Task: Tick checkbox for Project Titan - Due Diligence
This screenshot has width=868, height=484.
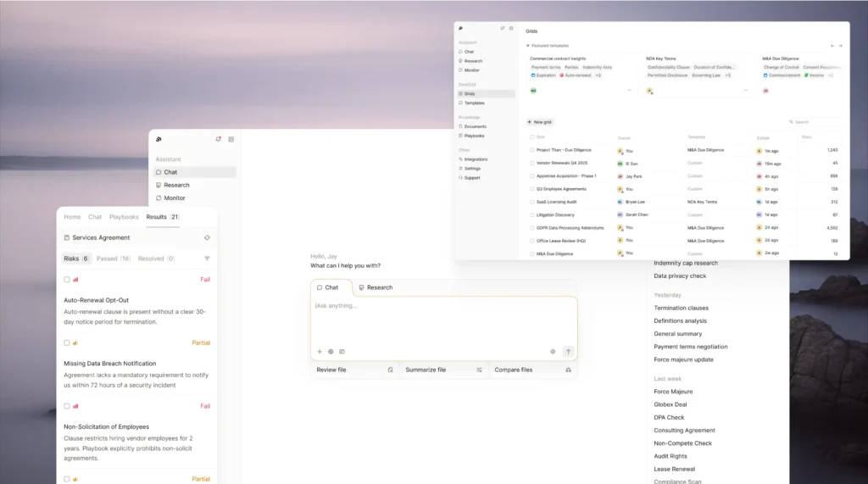Action: click(x=531, y=150)
